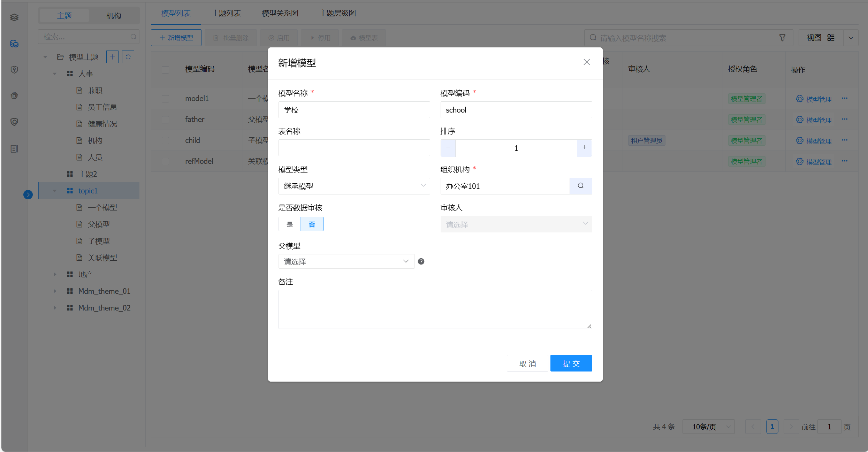The image size is (868, 452).
Task: Open more actions for the model1 row
Action: coord(845,98)
